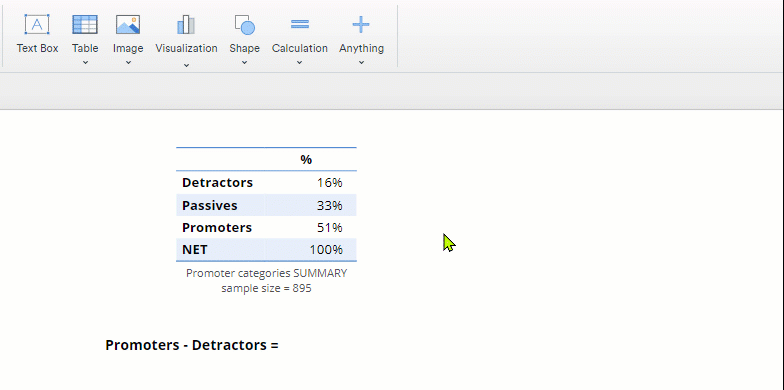Viewport: 784px width, 390px height.
Task: Expand the Calculation dropdown arrow
Action: click(x=300, y=62)
